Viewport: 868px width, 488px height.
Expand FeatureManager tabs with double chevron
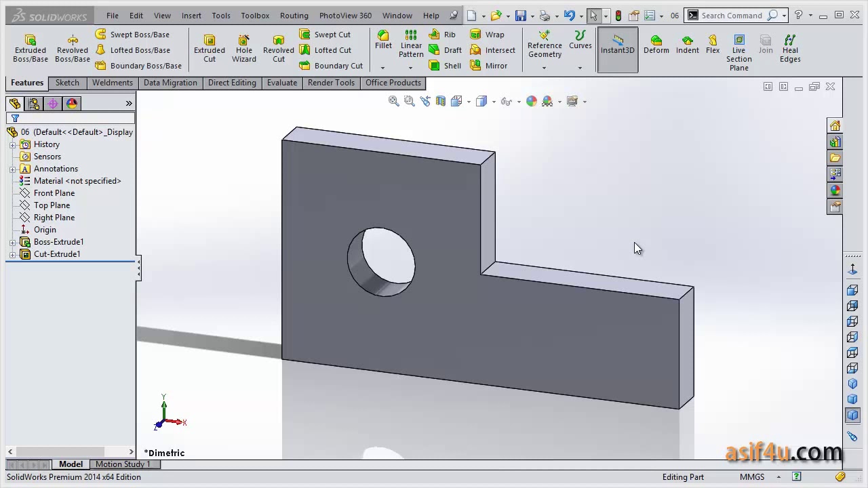(129, 104)
